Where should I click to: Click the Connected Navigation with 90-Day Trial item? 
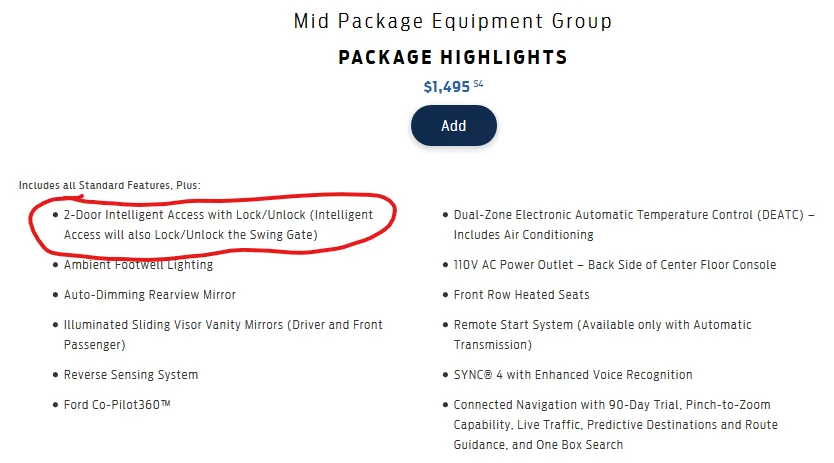click(616, 425)
